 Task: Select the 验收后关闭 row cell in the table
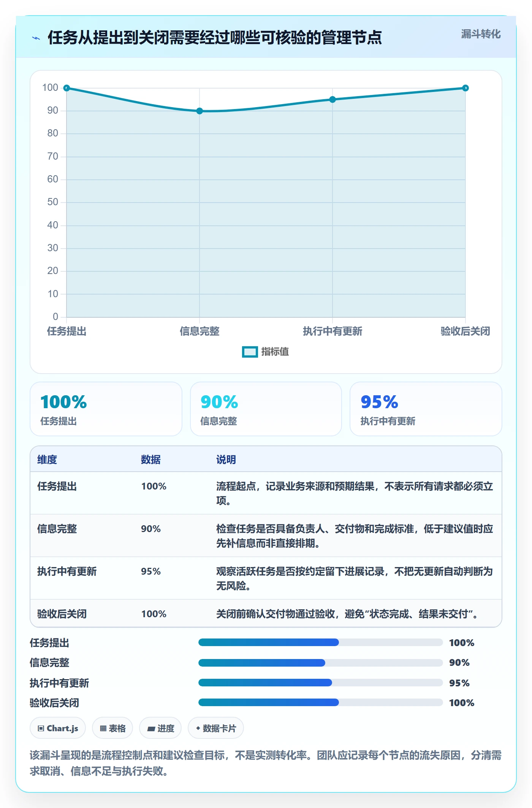pyautogui.click(x=62, y=614)
